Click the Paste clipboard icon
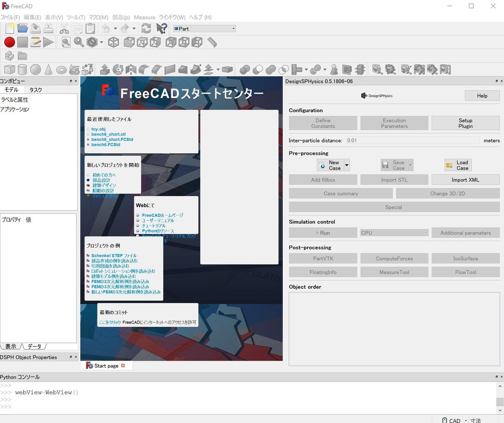Image resolution: width=504 pixels, height=423 pixels. point(90,29)
